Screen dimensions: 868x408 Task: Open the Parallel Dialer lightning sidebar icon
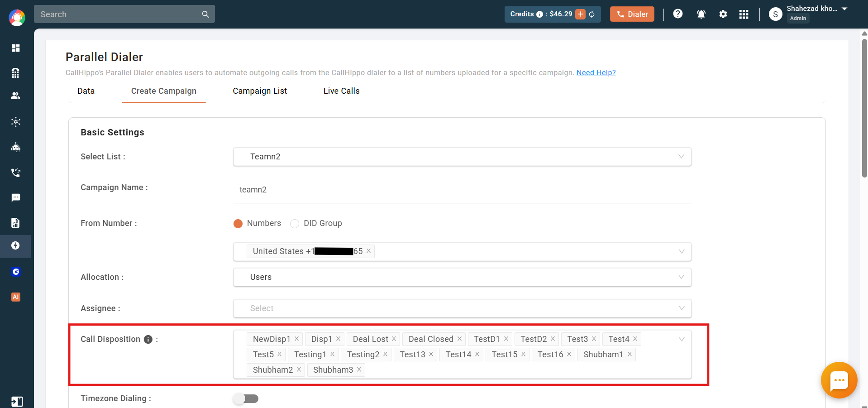16,245
